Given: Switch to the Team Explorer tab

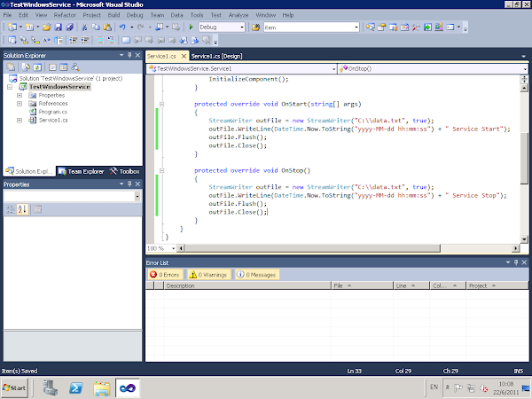Looking at the screenshot, I should coord(81,171).
